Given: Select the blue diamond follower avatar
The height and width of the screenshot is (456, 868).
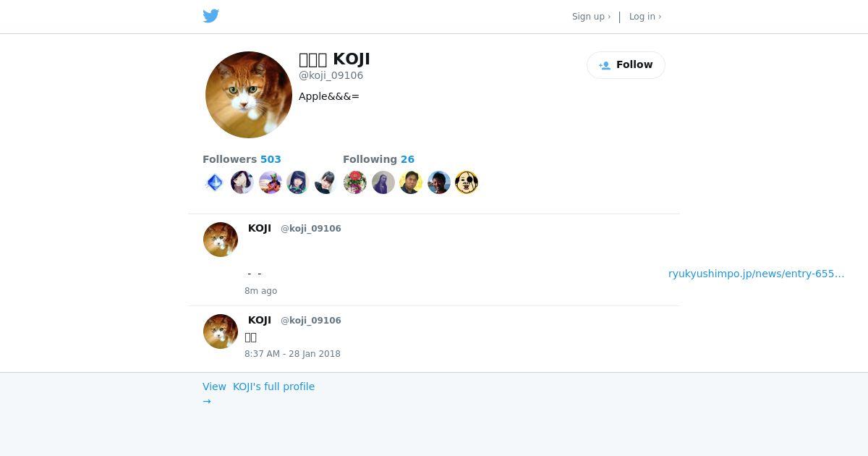Looking at the screenshot, I should (x=214, y=182).
